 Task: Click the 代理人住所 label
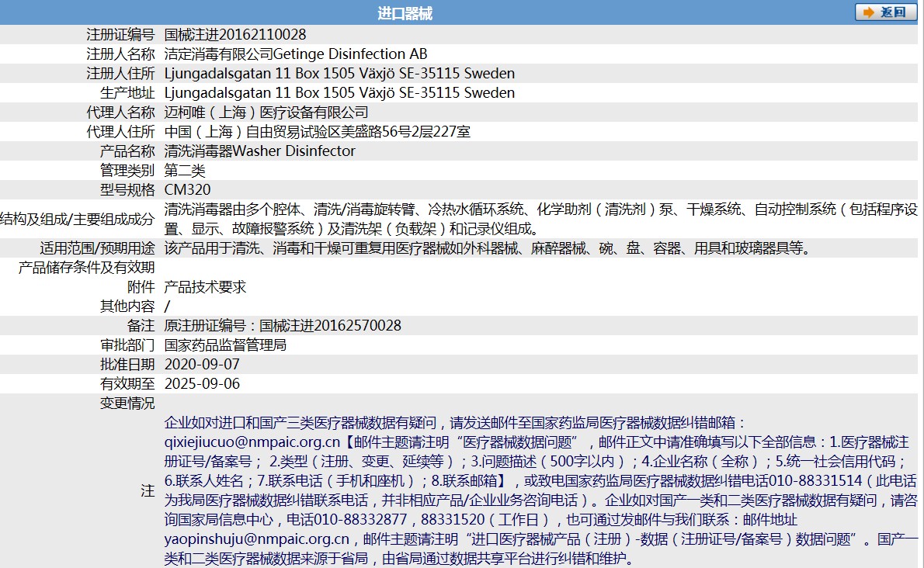pos(121,132)
